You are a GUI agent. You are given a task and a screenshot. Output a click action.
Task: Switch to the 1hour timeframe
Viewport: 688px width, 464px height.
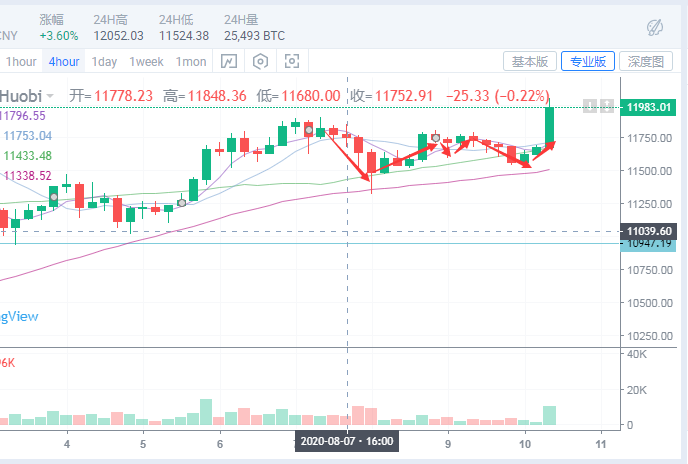pyautogui.click(x=21, y=61)
